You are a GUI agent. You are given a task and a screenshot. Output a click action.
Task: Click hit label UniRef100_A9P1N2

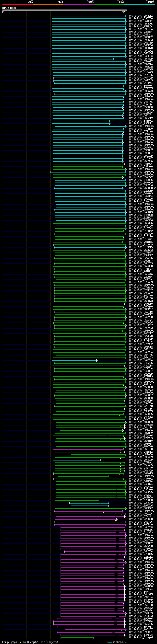point(141,51)
